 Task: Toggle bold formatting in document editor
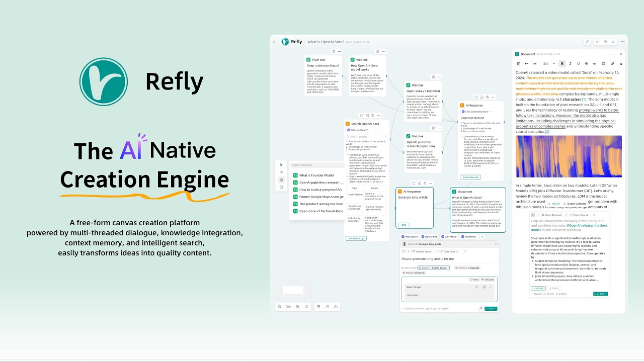tap(562, 64)
